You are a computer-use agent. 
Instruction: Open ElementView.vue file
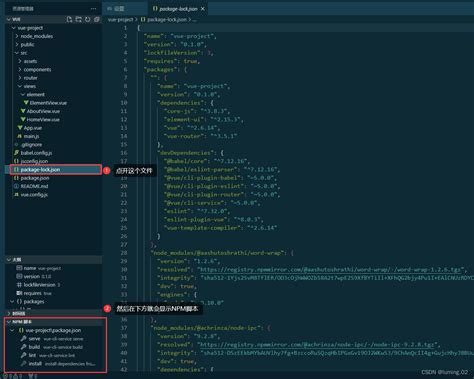click(x=48, y=103)
